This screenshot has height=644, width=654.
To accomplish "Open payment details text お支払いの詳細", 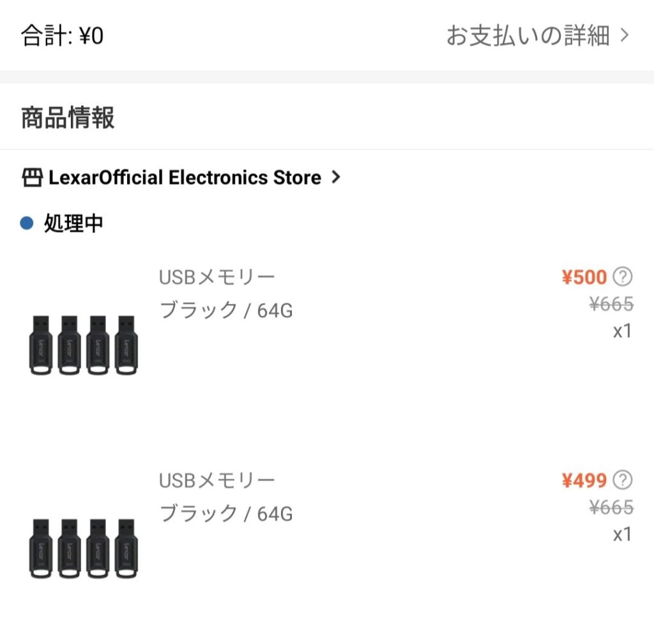I will (528, 36).
